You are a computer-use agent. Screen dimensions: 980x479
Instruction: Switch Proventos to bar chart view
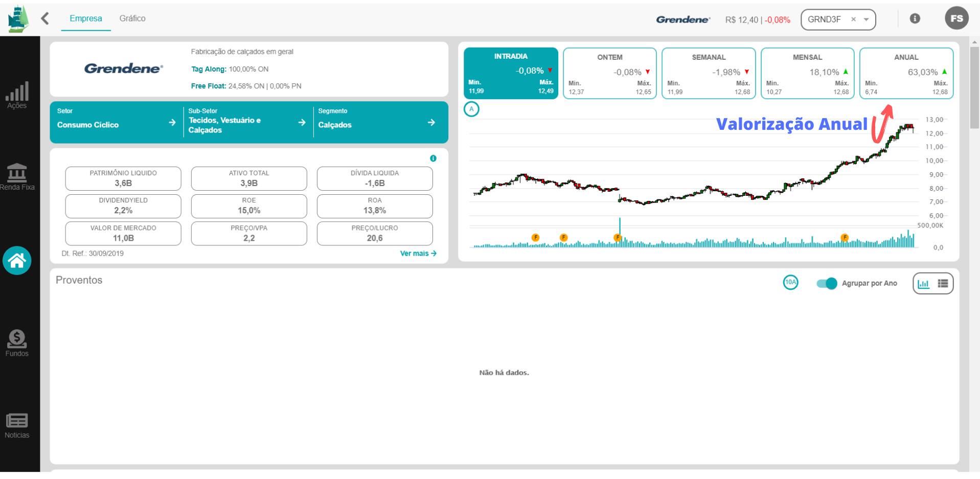click(x=923, y=284)
